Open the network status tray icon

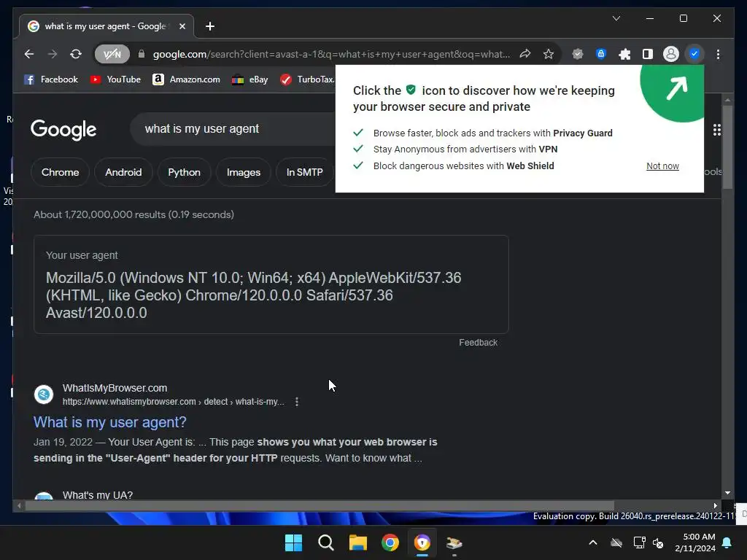tap(639, 542)
